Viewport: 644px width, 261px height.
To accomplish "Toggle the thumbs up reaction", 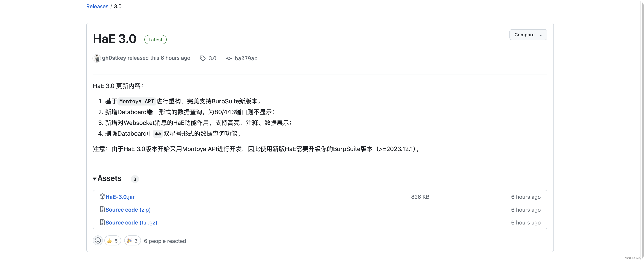I will click(x=112, y=240).
